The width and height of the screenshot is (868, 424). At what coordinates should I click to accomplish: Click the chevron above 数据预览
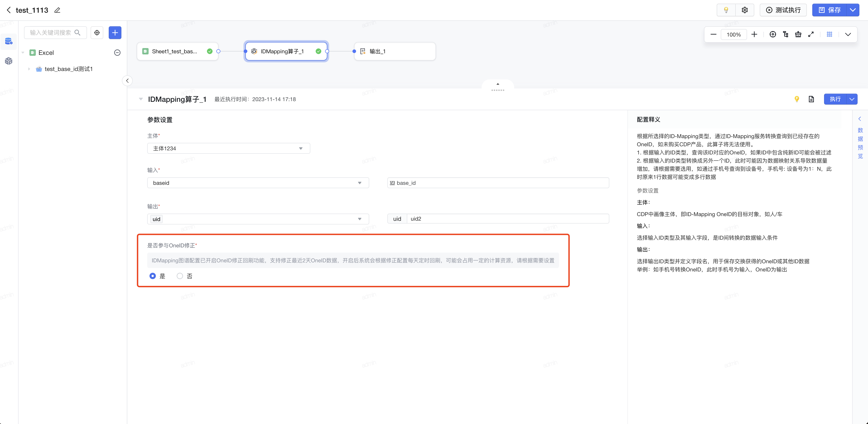point(860,119)
